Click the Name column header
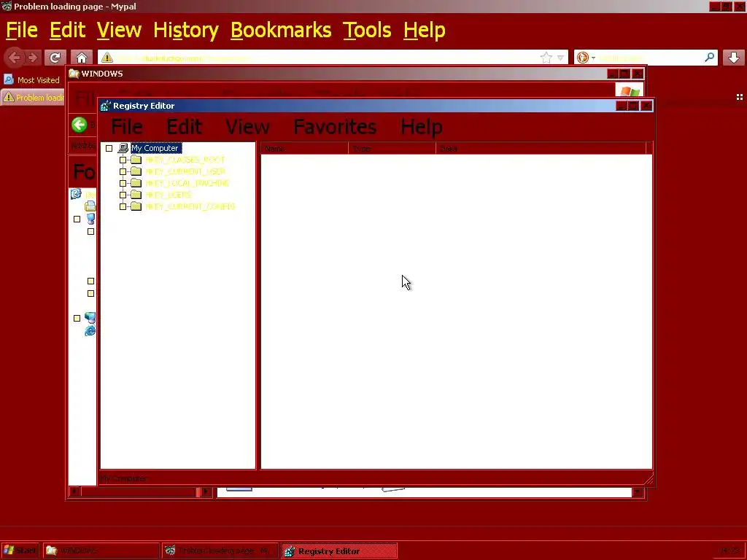The height and width of the screenshot is (560, 747). click(x=304, y=149)
